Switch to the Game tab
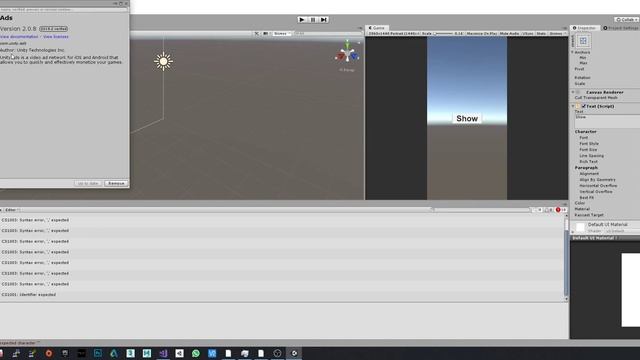 point(377,28)
